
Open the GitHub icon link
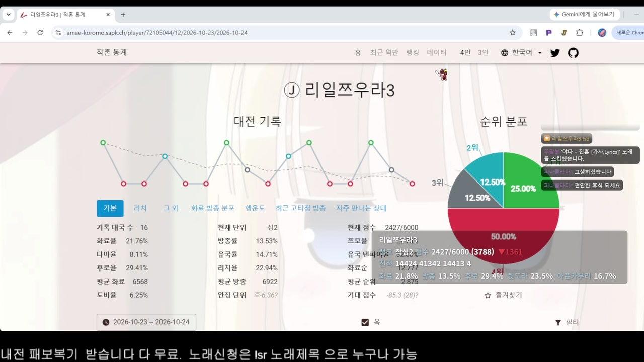pyautogui.click(x=573, y=52)
